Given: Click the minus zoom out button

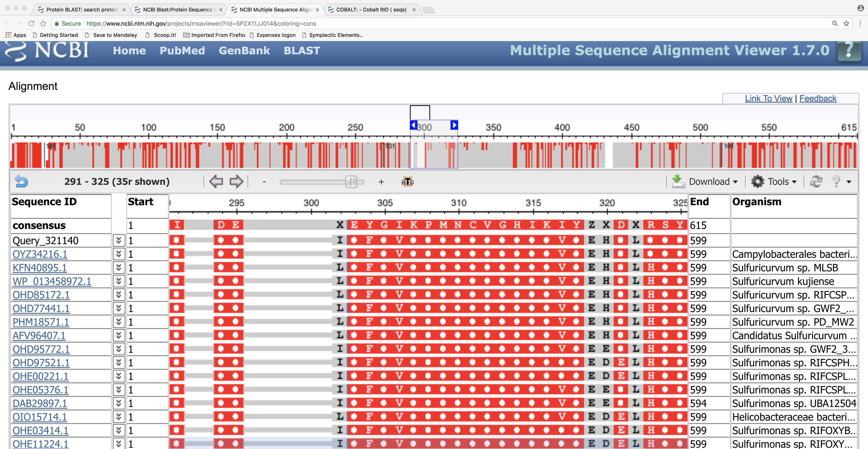Looking at the screenshot, I should point(264,182).
